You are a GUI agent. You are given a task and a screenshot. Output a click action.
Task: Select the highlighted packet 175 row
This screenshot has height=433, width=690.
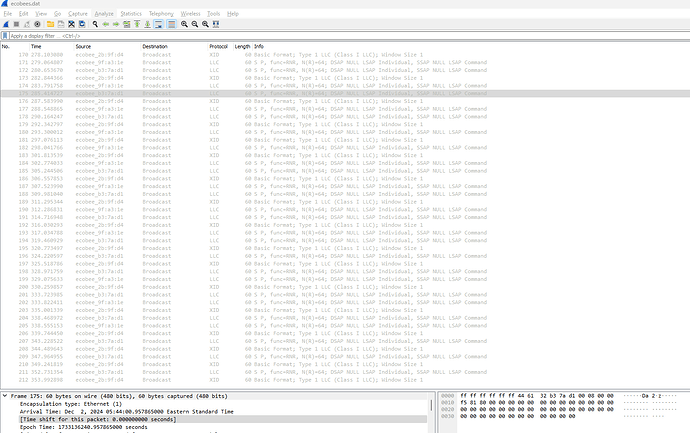tap(345, 93)
